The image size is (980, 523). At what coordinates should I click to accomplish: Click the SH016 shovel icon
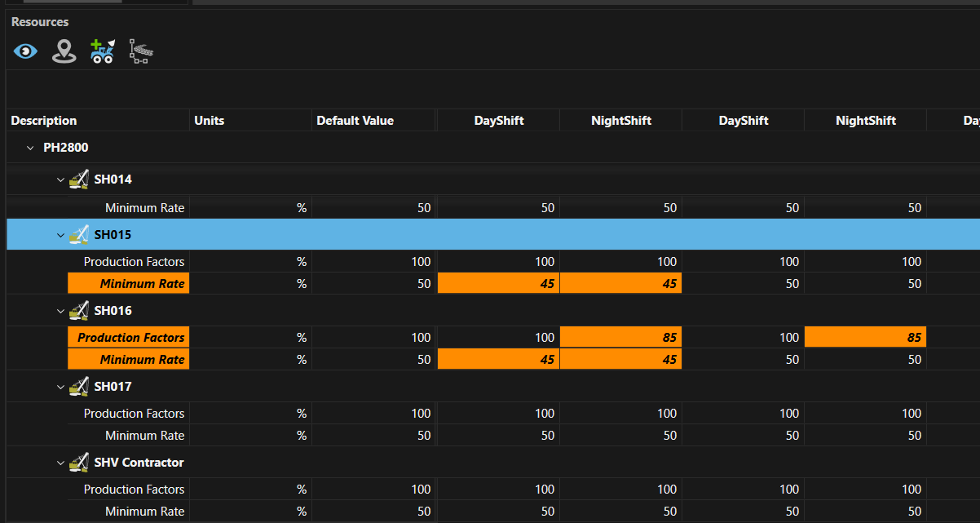tap(79, 311)
